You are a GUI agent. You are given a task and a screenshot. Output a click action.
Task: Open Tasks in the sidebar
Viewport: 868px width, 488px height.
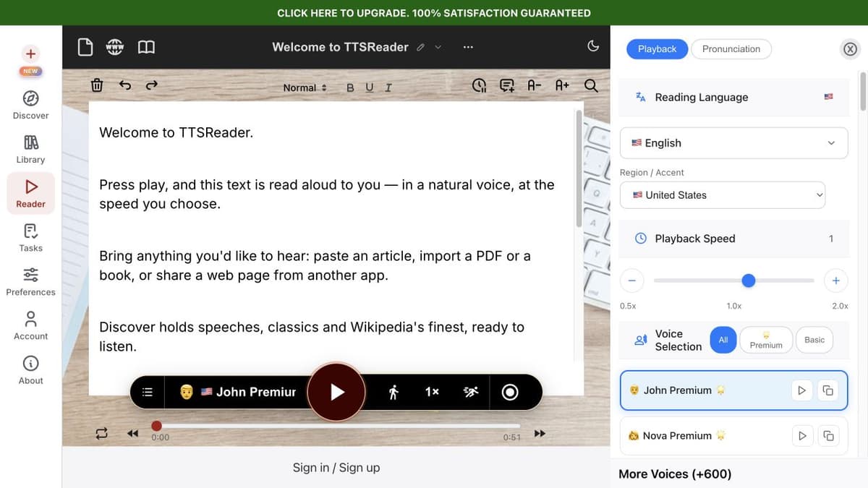(x=30, y=237)
